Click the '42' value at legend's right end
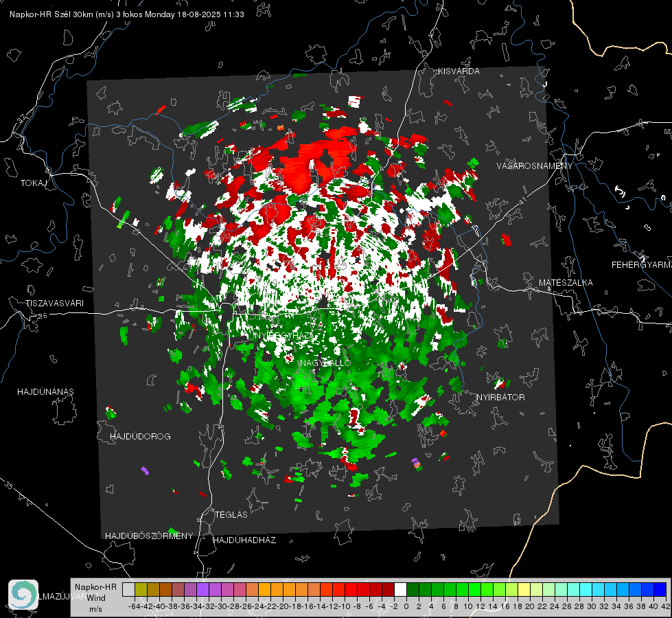Screen dimensions: 672x618 tap(666, 606)
